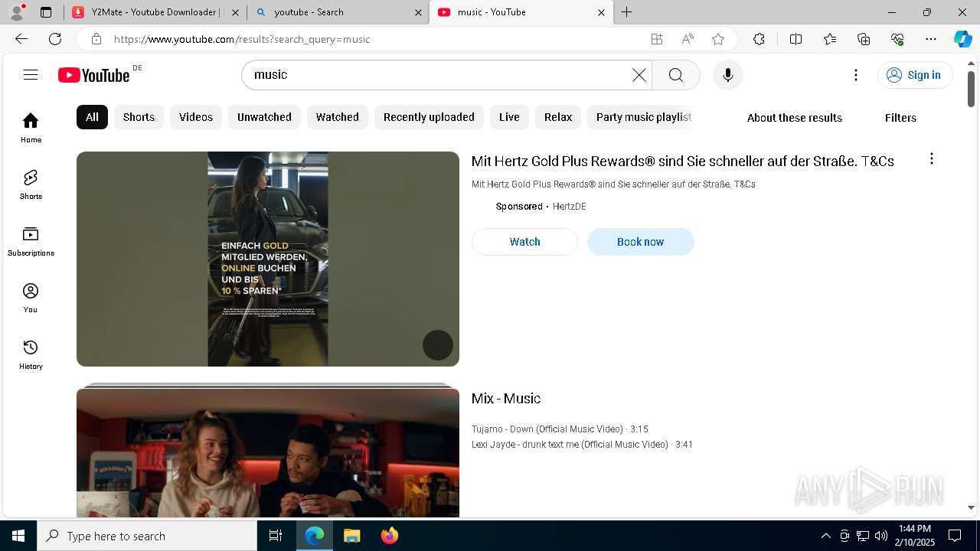
Task: Select the Shorts filter chip
Action: point(139,117)
